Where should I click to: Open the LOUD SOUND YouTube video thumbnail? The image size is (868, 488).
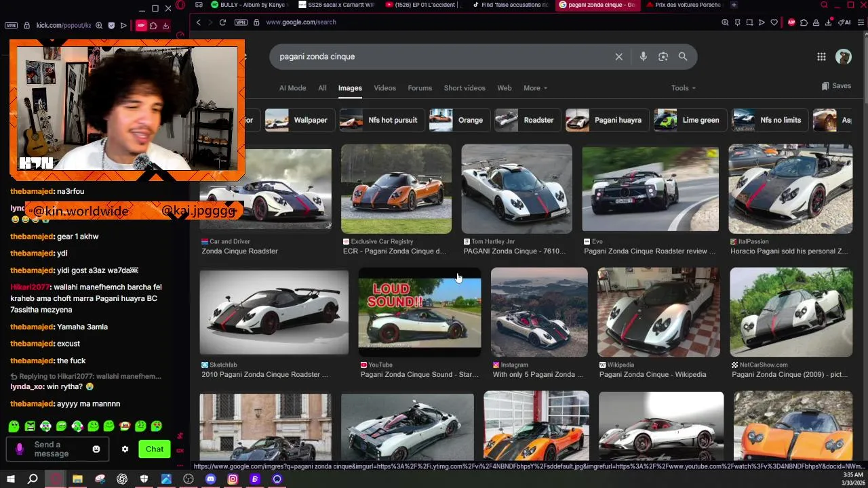tap(420, 312)
